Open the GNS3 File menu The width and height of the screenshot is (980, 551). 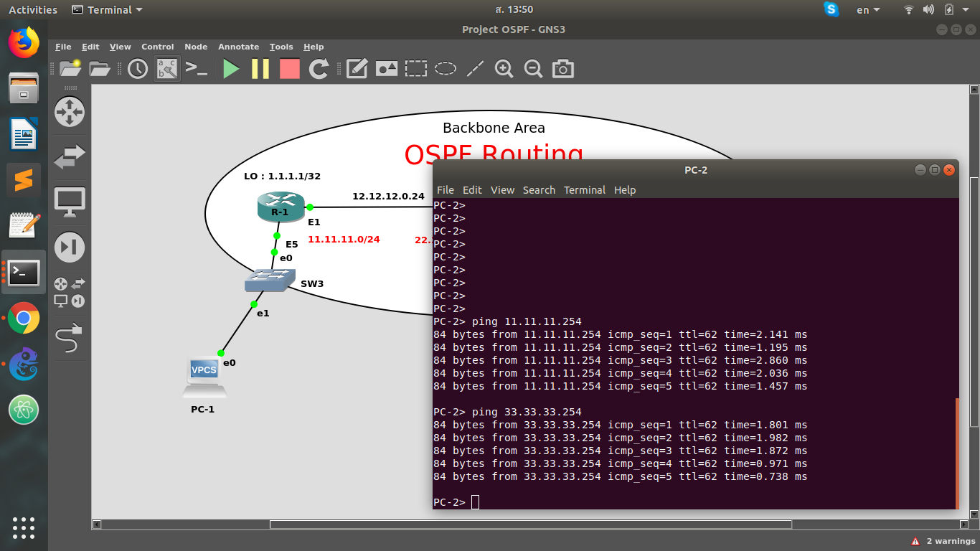click(x=64, y=47)
